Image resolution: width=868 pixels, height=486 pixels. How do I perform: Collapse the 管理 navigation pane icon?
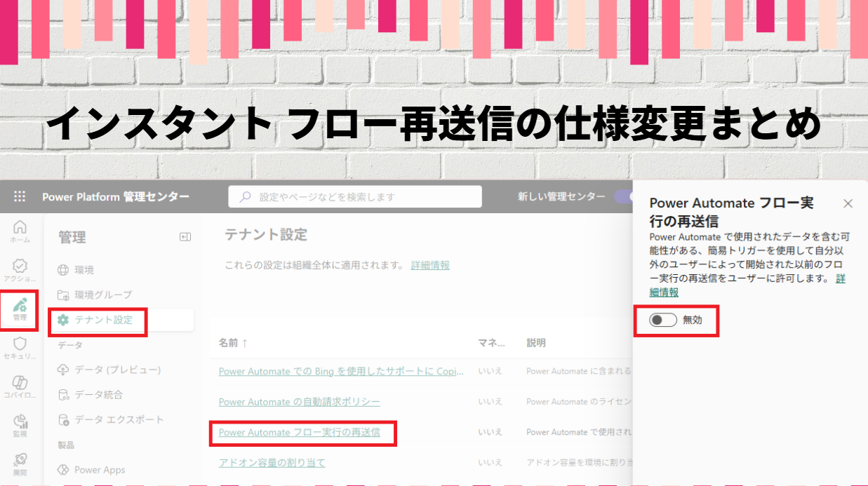click(x=185, y=238)
